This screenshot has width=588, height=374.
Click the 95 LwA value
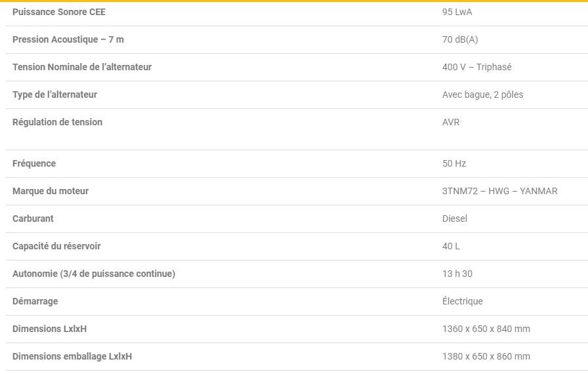[457, 12]
